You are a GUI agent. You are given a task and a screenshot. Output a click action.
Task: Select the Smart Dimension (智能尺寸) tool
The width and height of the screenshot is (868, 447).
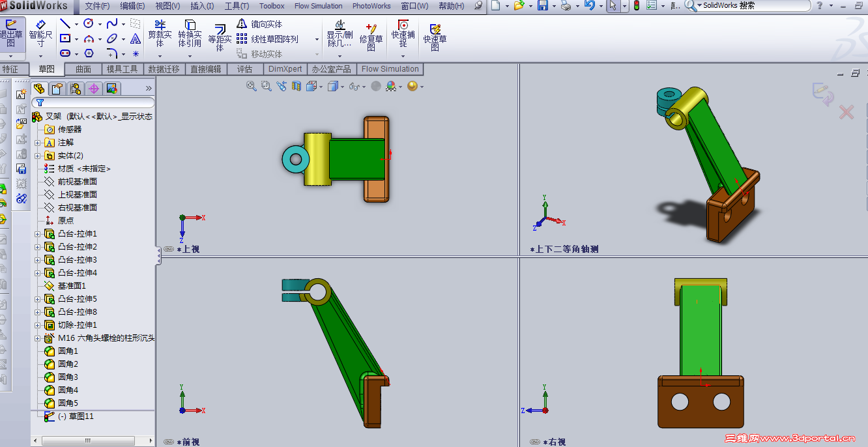[40, 33]
